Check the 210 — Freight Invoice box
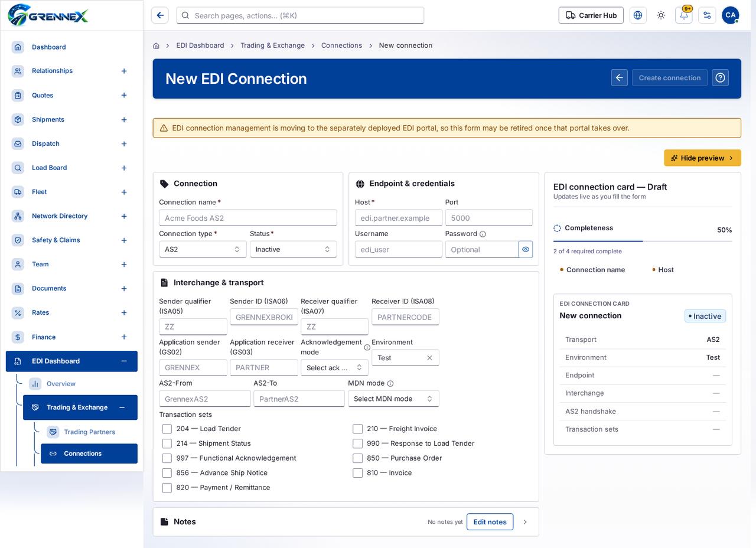This screenshot has width=756, height=548. coord(358,429)
